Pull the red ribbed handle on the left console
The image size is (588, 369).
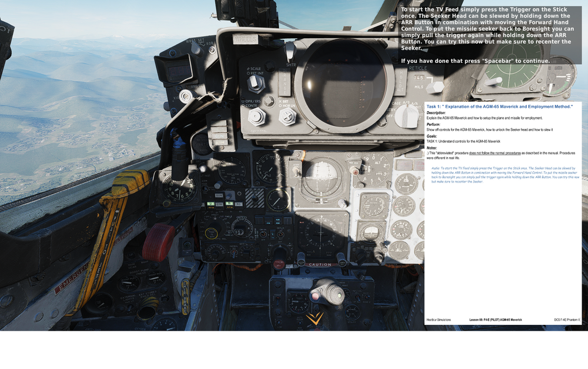[x=158, y=242]
